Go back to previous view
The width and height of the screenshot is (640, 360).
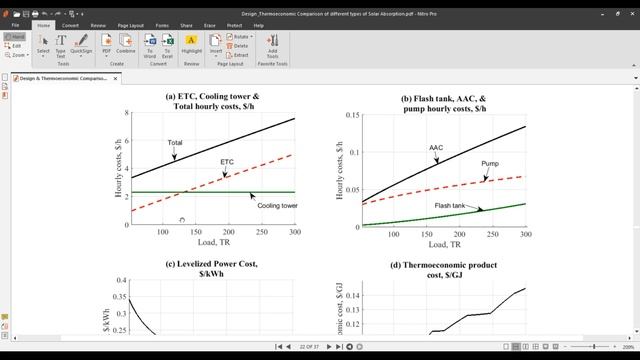[349, 347]
